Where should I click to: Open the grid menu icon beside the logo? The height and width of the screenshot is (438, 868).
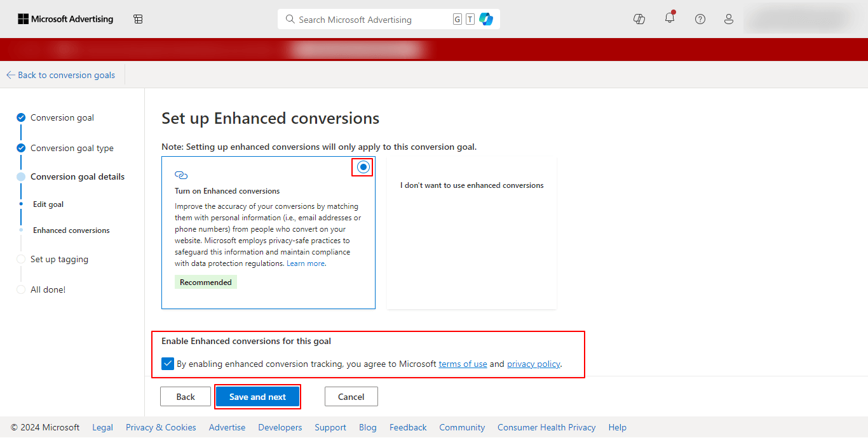(x=138, y=19)
